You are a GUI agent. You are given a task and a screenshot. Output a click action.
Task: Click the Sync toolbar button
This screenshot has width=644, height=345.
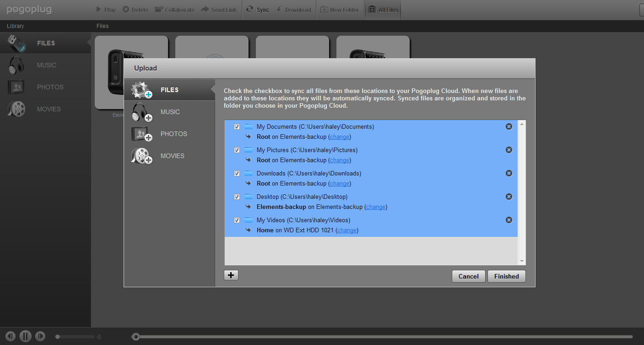pos(258,10)
